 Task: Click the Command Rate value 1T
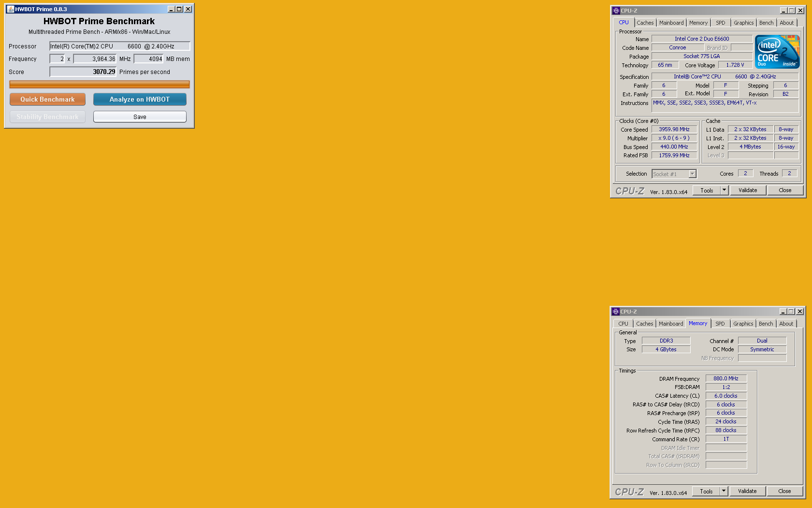[726, 439]
